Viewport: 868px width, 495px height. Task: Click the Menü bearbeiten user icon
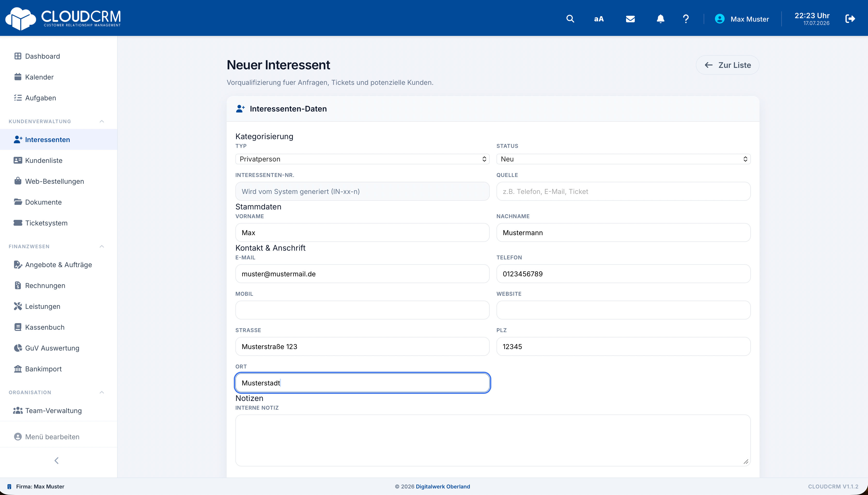[x=18, y=437]
